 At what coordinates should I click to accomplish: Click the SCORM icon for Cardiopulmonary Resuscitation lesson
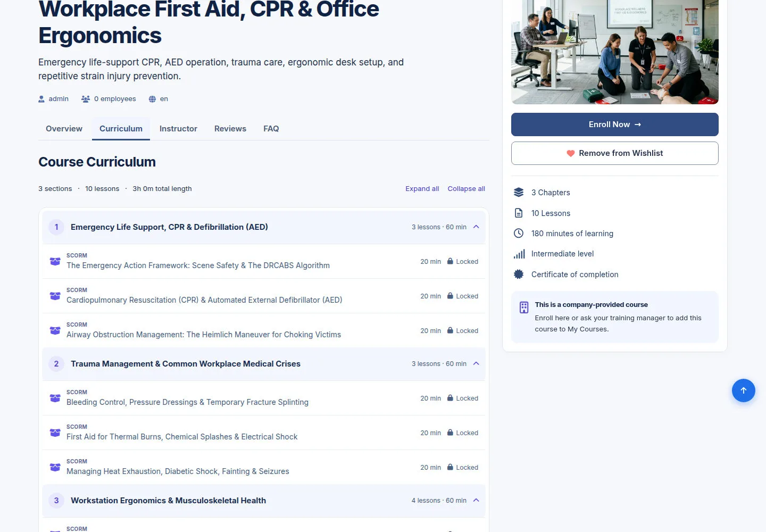[55, 296]
